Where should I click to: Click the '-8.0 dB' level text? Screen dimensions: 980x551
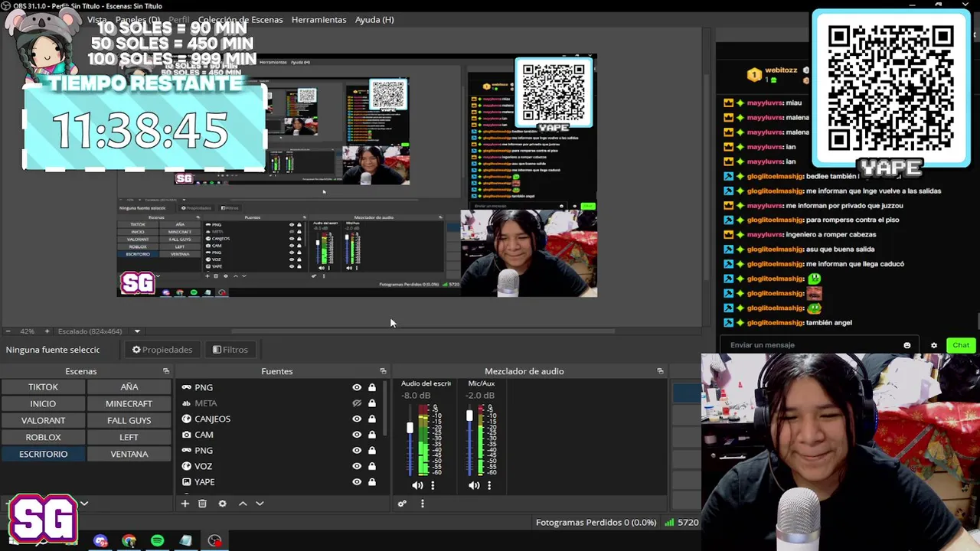point(416,396)
